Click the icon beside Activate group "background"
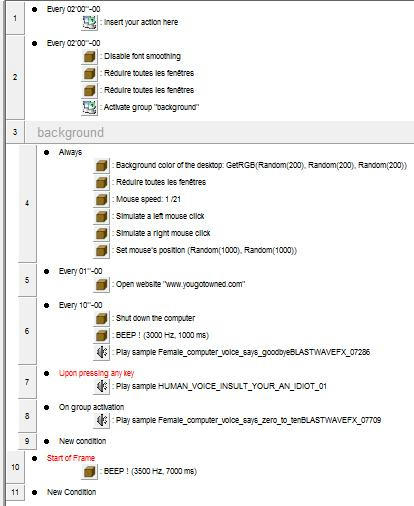The height and width of the screenshot is (506, 414). (x=89, y=107)
